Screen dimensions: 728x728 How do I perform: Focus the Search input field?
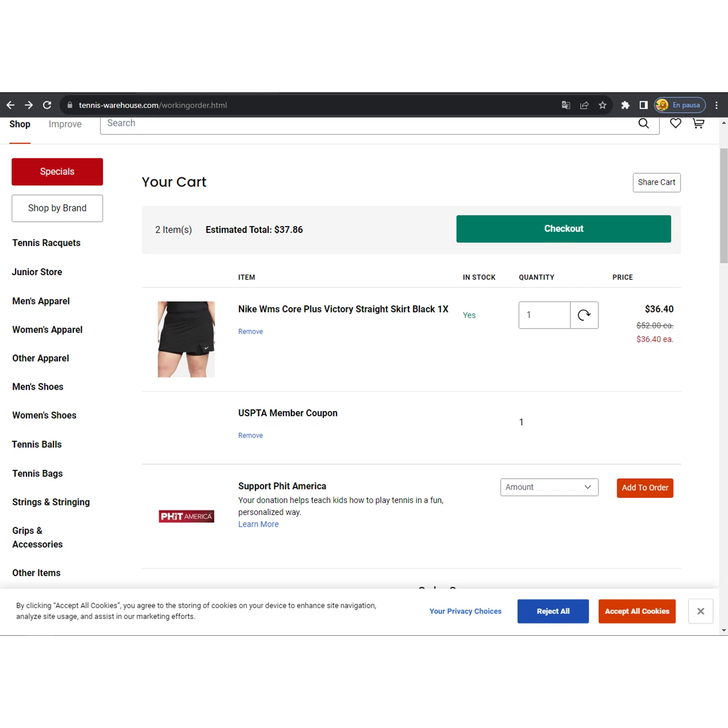coord(369,124)
